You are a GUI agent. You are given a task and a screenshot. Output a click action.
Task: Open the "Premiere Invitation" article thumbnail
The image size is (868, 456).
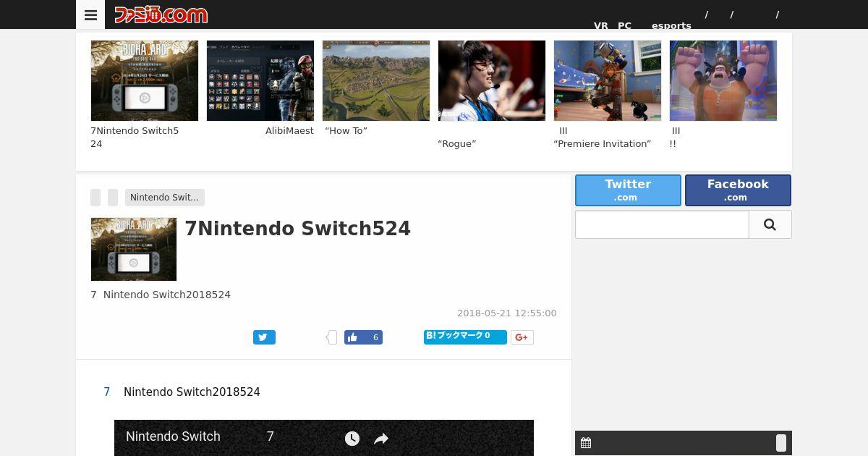click(x=608, y=80)
